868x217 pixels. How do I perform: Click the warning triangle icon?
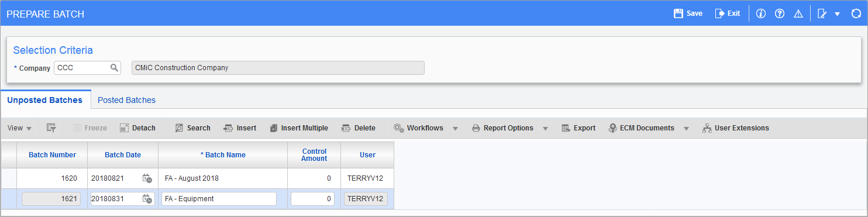coord(798,13)
